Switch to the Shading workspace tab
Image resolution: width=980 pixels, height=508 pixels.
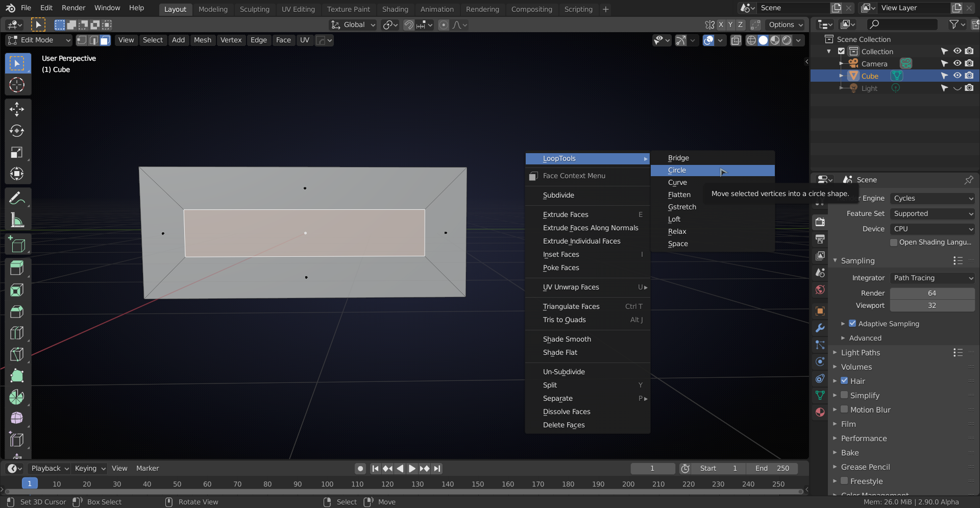click(x=395, y=9)
